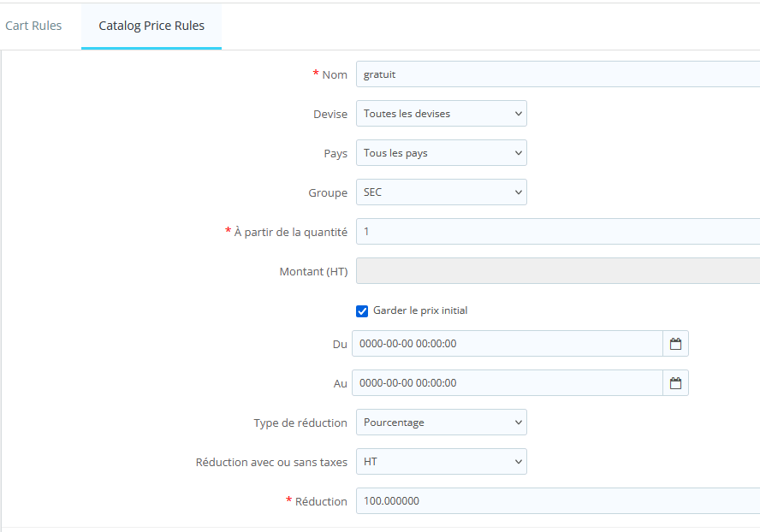Viewport: 760px width, 532px height.
Task: Open the calendar icon for the Au date
Action: (675, 383)
